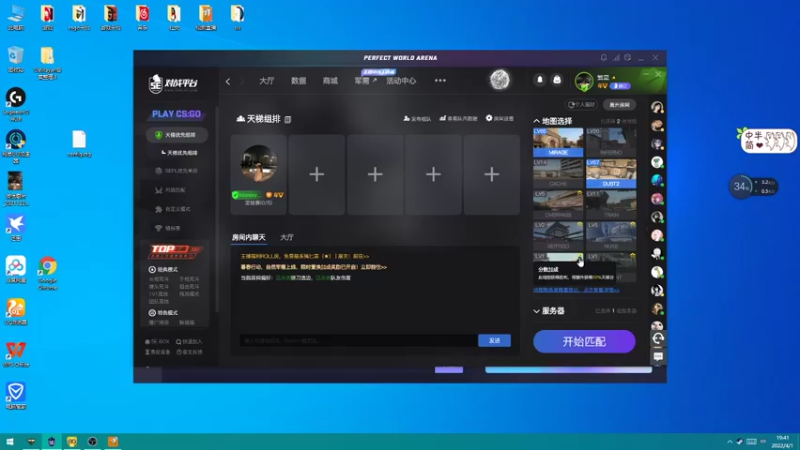The width and height of the screenshot is (800, 450).
Task: Add player in third team slot
Action: (x=375, y=174)
